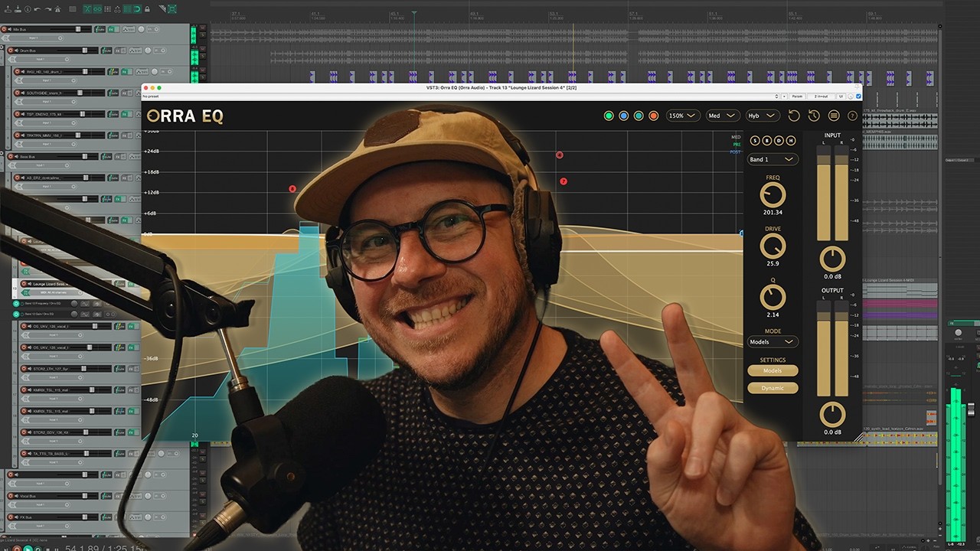Toggle auto-crossfade icon in the REAPER toolbar
Viewport: 980px width, 551px height.
(87, 9)
